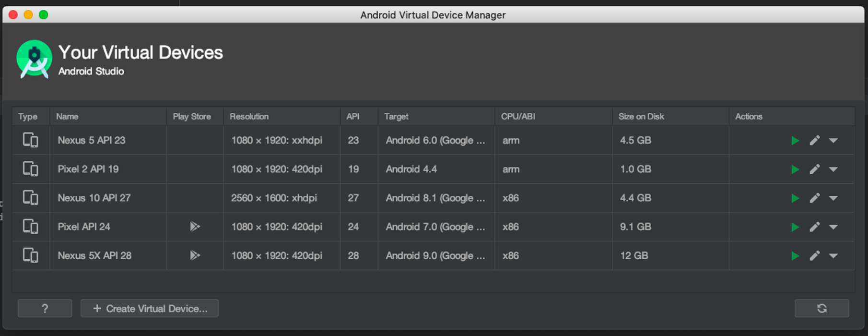The image size is (868, 336).
Task: Edit the Nexus 10 API 27 device
Action: click(x=814, y=198)
